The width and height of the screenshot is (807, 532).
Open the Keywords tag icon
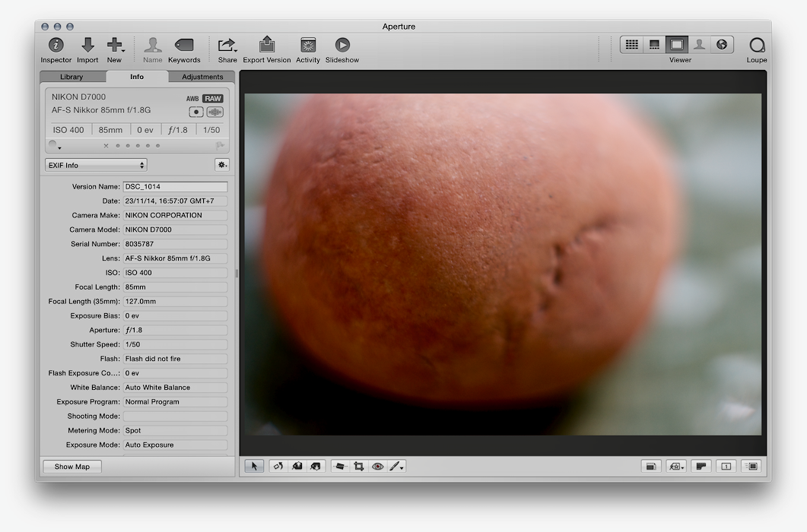[184, 46]
